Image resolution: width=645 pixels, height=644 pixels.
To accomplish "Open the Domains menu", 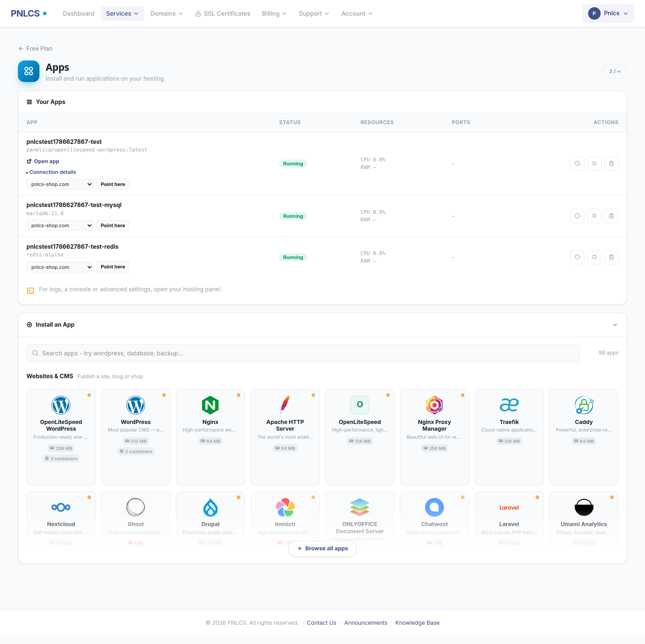I will (x=167, y=13).
